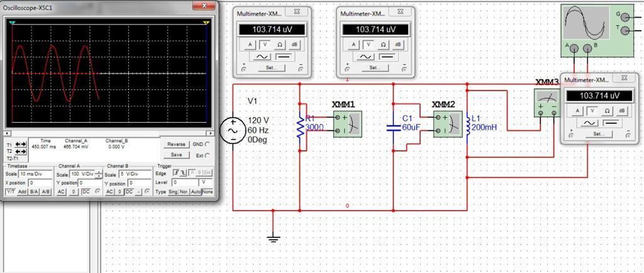Click oscilloscope icon terminal G
644x273 pixels.
[x=625, y=17]
